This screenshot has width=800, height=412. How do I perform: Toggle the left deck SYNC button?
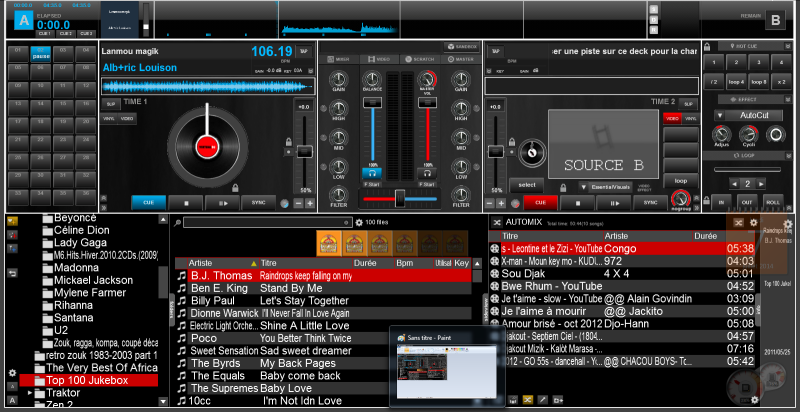(x=259, y=202)
